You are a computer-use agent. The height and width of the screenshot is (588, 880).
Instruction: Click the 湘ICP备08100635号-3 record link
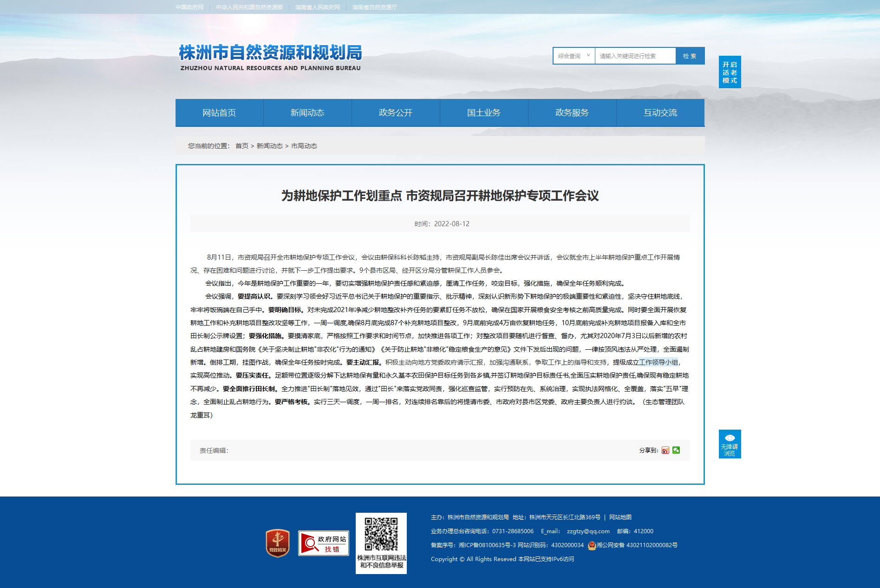[x=487, y=545]
